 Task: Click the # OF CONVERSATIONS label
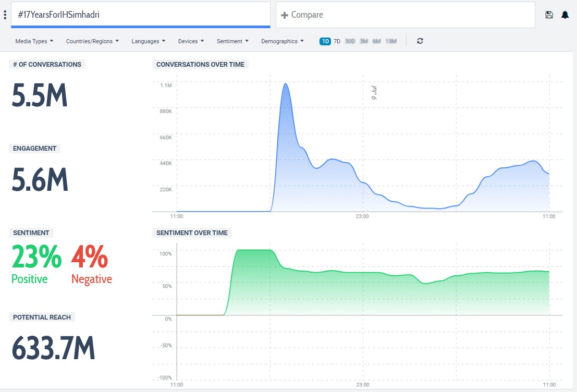point(47,65)
